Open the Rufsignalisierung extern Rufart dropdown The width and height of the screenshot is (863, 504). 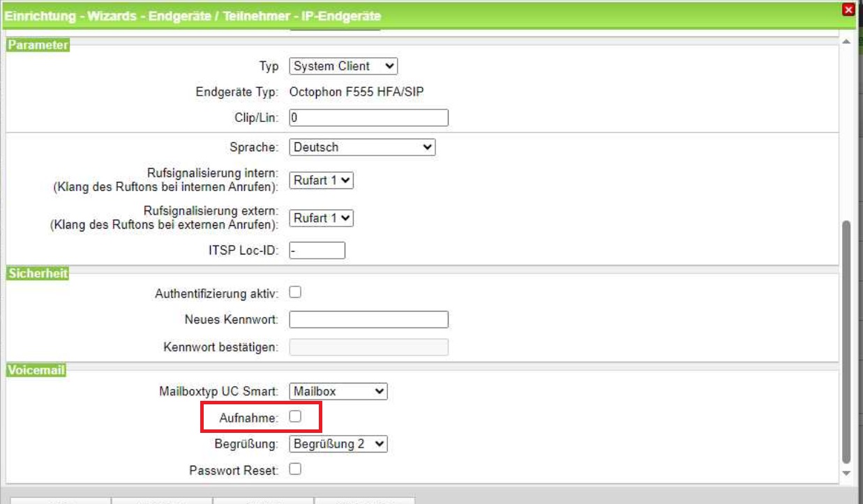pos(322,218)
